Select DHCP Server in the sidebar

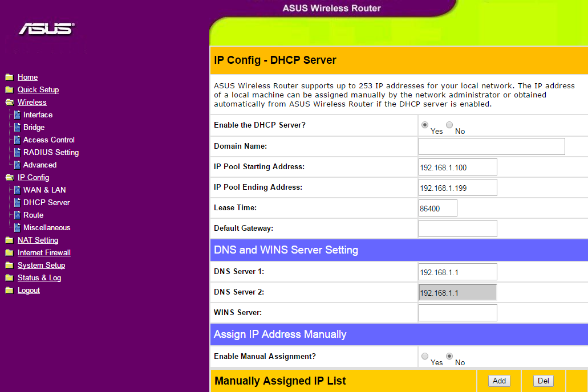47,202
